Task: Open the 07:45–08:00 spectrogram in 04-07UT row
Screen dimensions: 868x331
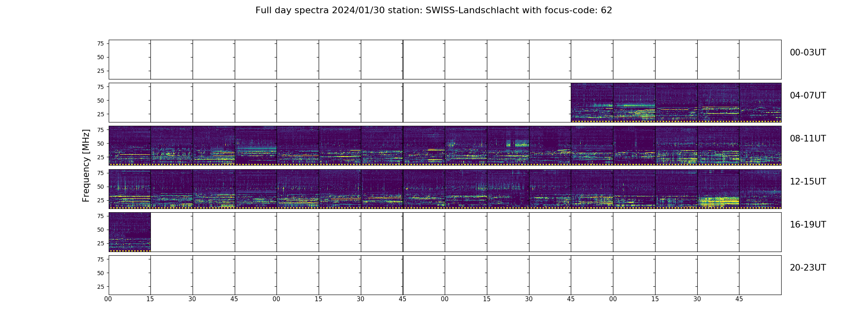Action: pos(760,103)
